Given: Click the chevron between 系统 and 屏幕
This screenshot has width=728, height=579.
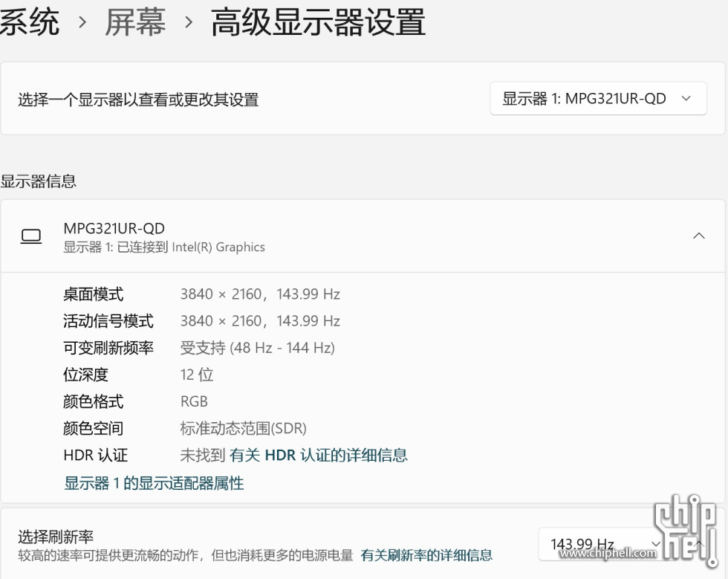Looking at the screenshot, I should 82,23.
